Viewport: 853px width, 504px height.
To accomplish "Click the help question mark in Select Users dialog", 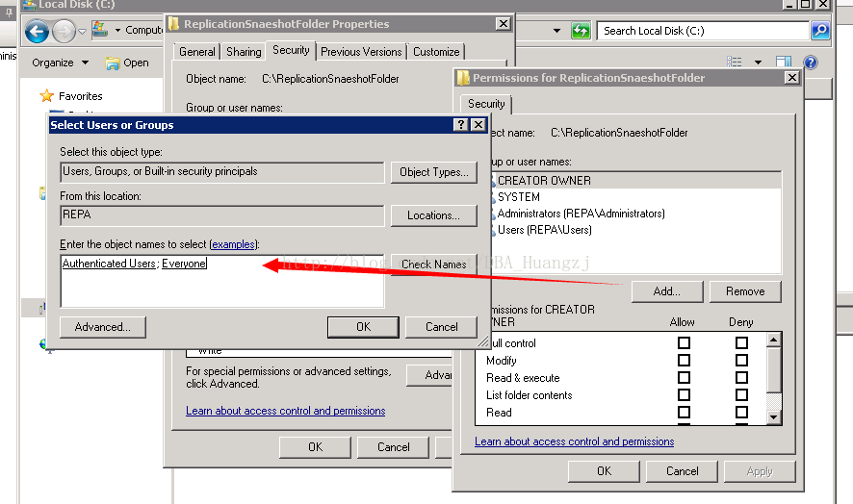I will [x=461, y=124].
